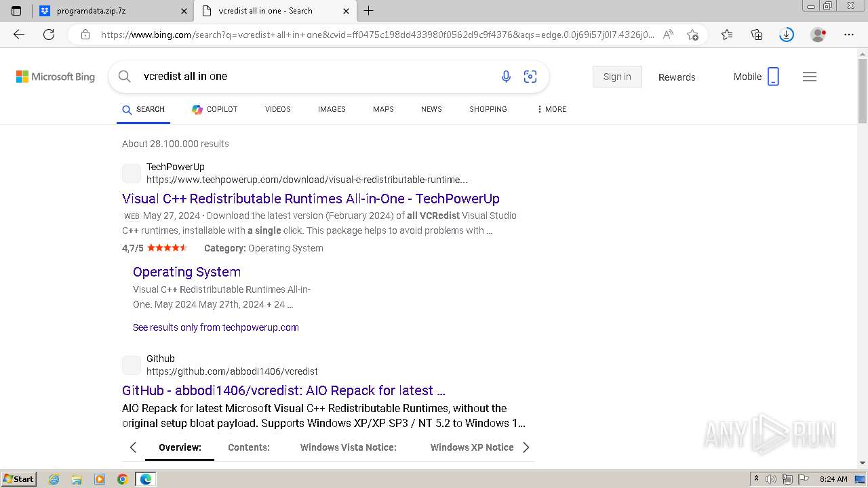Open Edge settings and more menu
This screenshot has height=488, width=868.
[849, 35]
